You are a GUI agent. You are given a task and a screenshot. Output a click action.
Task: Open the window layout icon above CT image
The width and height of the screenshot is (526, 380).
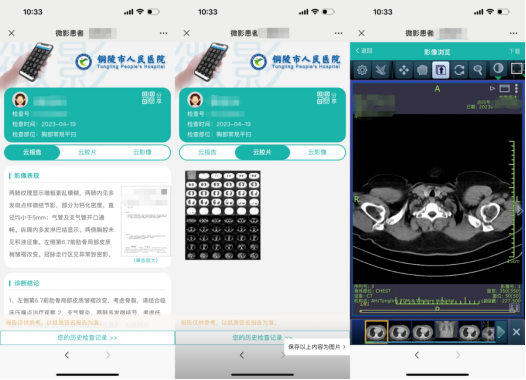click(x=505, y=89)
